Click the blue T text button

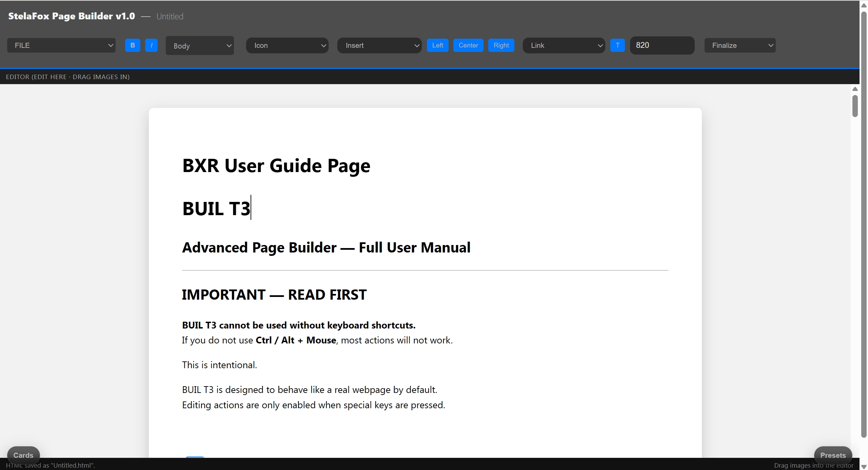coord(617,45)
